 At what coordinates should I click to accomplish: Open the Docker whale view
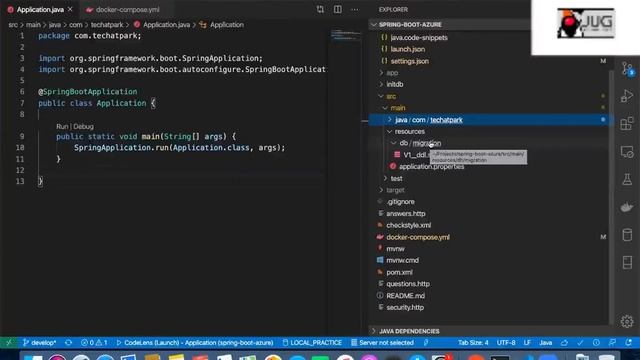[x=627, y=207]
